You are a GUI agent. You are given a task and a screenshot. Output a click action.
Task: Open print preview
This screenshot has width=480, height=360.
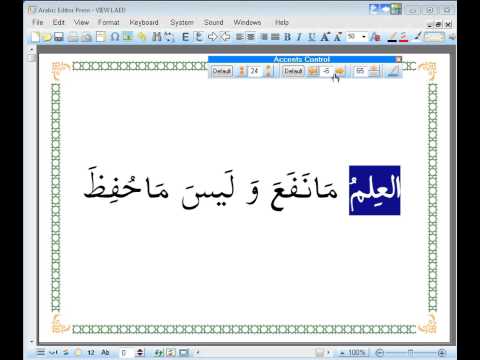point(86,37)
